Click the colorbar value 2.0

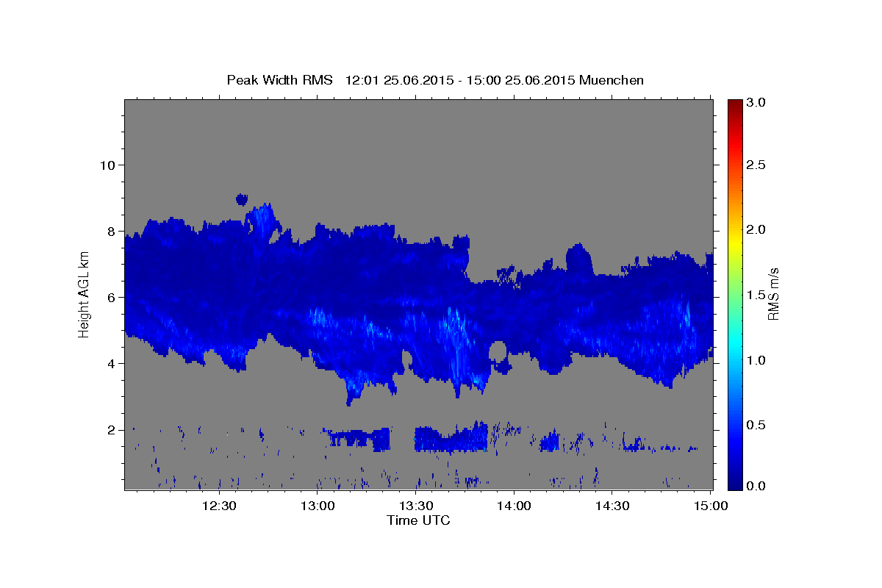coord(757,230)
